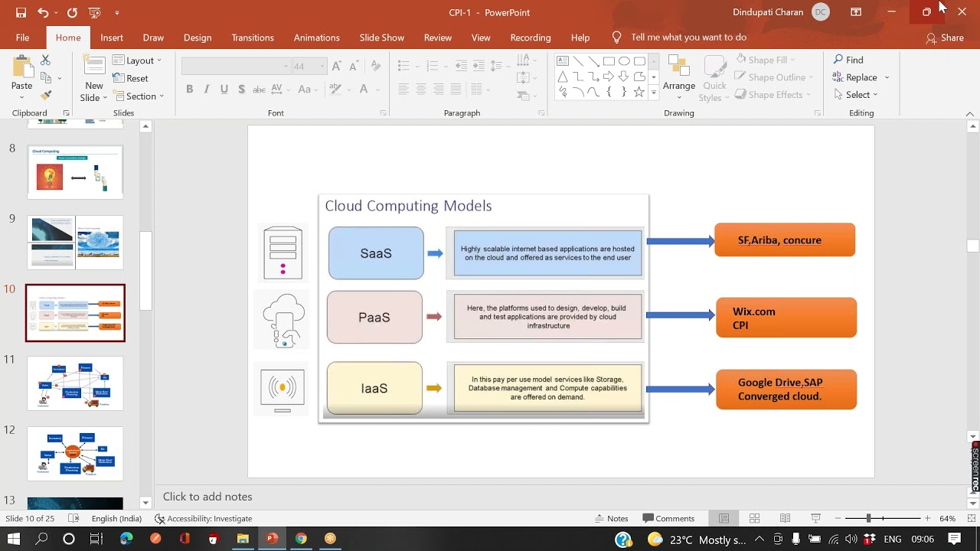Viewport: 980px width, 551px height.
Task: Toggle Italic formatting
Action: (206, 89)
